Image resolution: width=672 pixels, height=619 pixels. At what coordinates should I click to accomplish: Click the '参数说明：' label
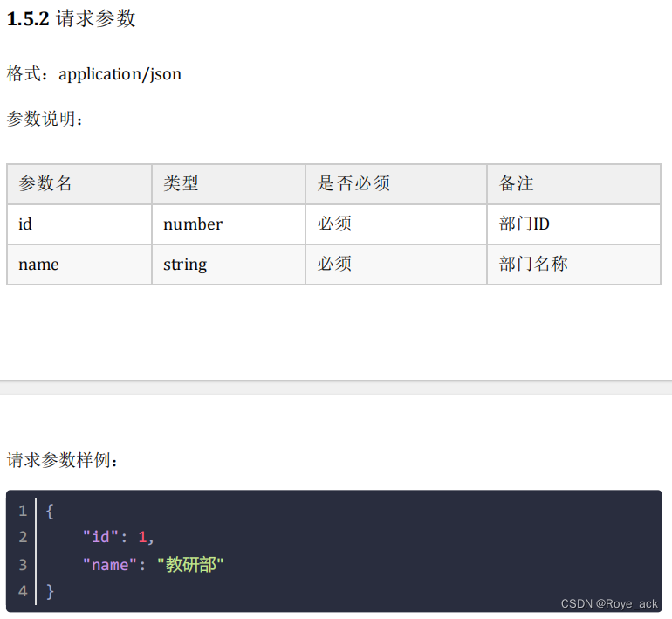pyautogui.click(x=45, y=119)
